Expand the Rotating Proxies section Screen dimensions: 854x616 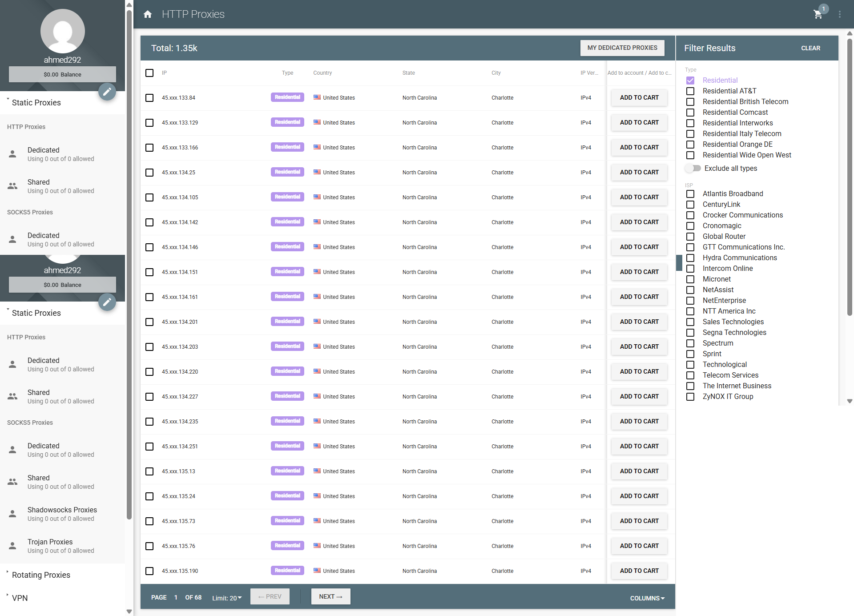(41, 575)
